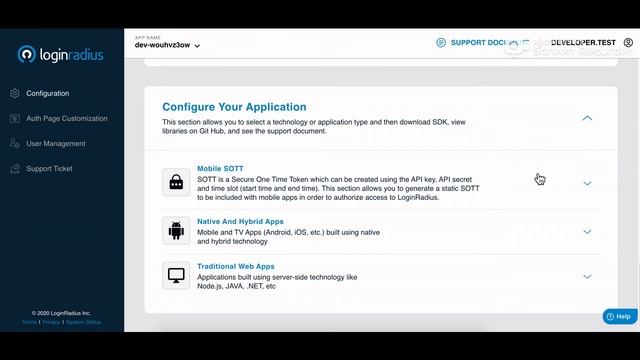640x360 pixels.
Task: Open the Help button
Action: (620, 316)
